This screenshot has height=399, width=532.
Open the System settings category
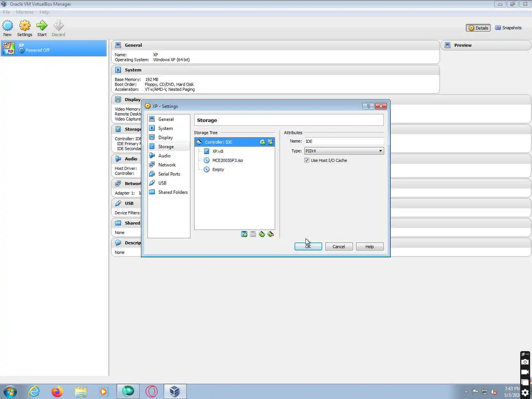point(169,128)
